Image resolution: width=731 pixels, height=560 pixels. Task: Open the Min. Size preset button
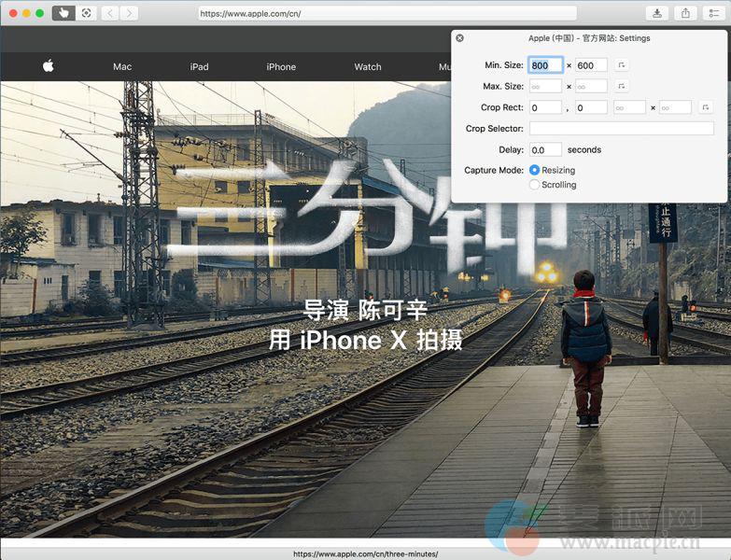[x=623, y=65]
